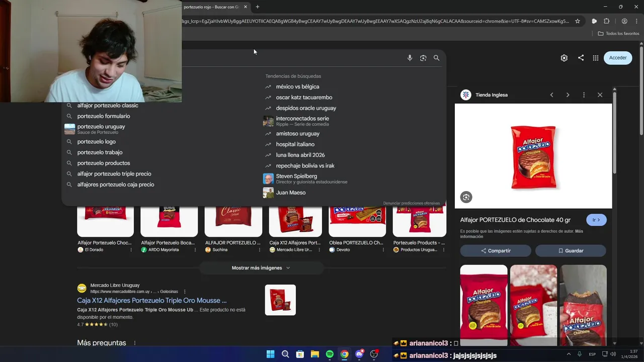Click trending search hospital italiano
Viewport: 644px width, 362px height.
click(x=295, y=144)
